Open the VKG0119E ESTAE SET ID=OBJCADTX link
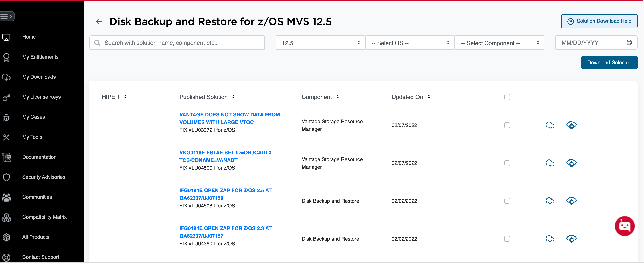 pos(226,156)
